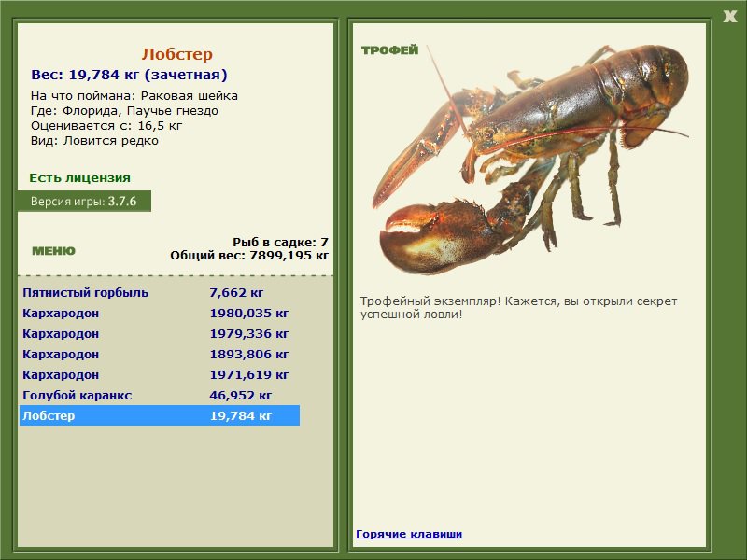Click the Общий вес: 7899,195 кг text
Viewport: 747px width, 560px height.
point(249,255)
